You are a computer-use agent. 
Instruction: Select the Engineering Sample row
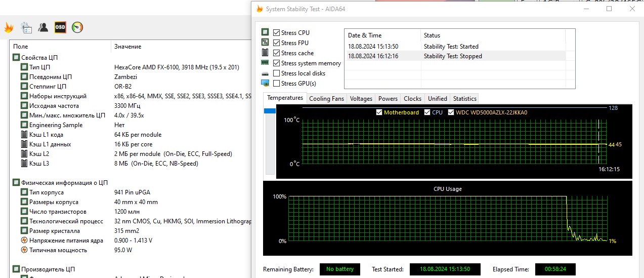click(131, 125)
